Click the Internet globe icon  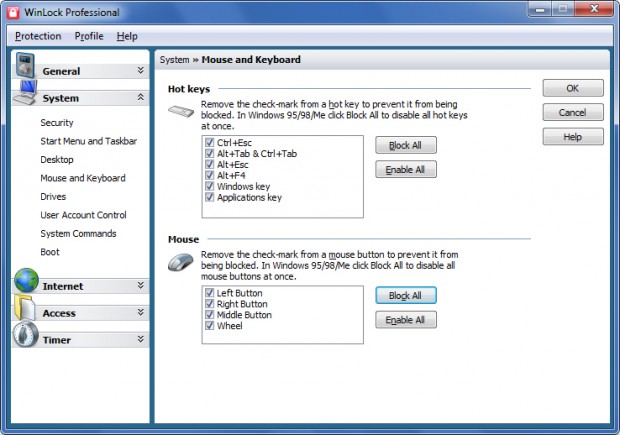26,280
